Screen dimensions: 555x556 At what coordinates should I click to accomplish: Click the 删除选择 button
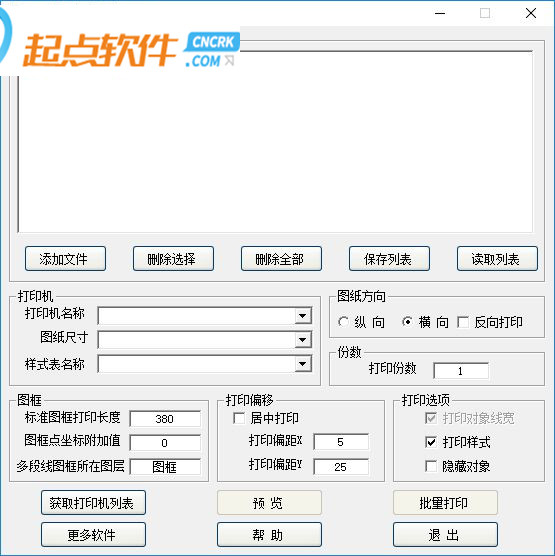point(173,259)
